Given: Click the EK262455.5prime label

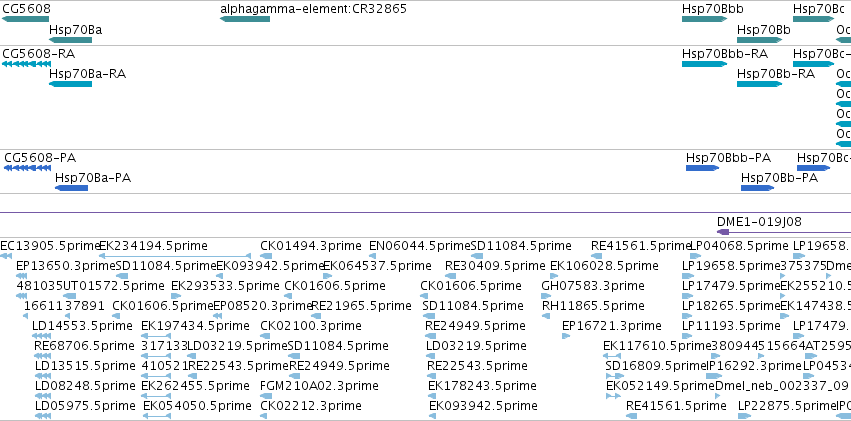Looking at the screenshot, I should click(x=195, y=386).
